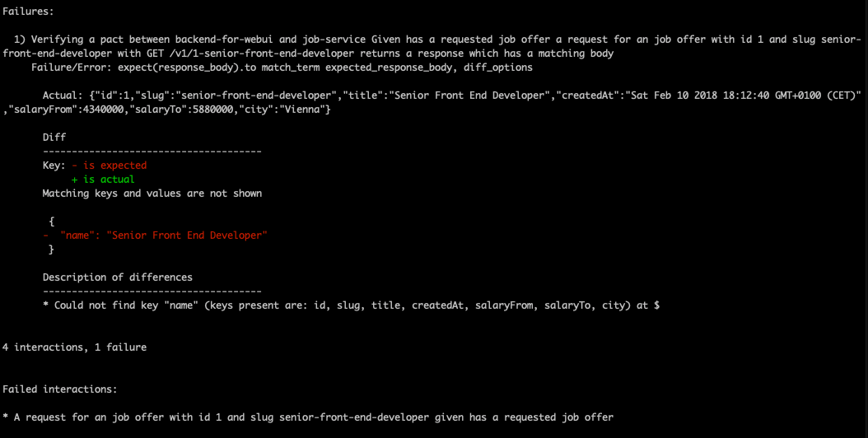
Task: Click the word "Actual:" before the JSON
Action: pyautogui.click(x=63, y=96)
